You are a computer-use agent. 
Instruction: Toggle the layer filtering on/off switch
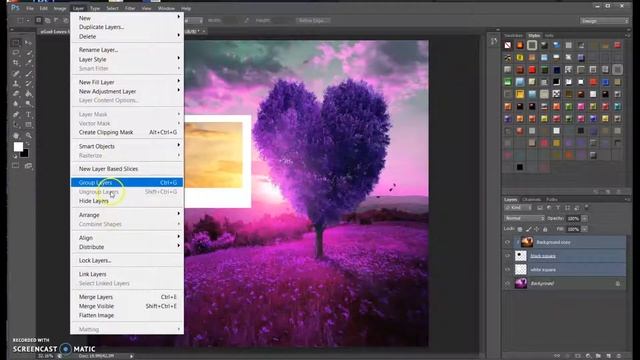point(587,207)
